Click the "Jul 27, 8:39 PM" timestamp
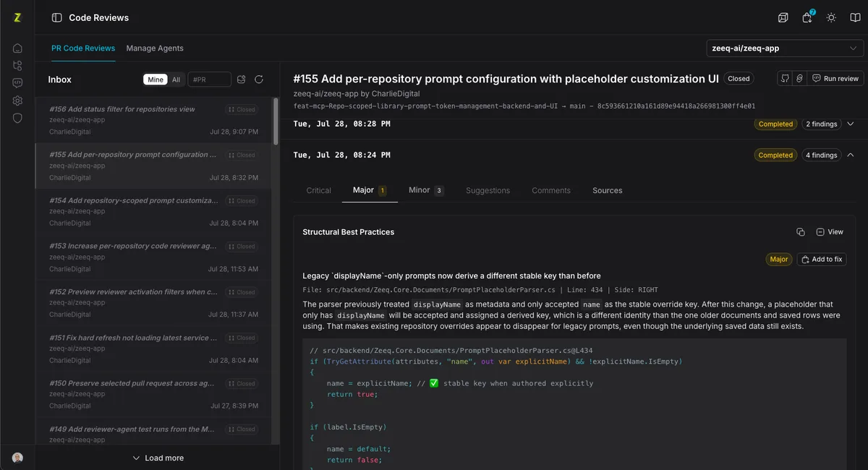This screenshot has width=868, height=470. click(234, 406)
